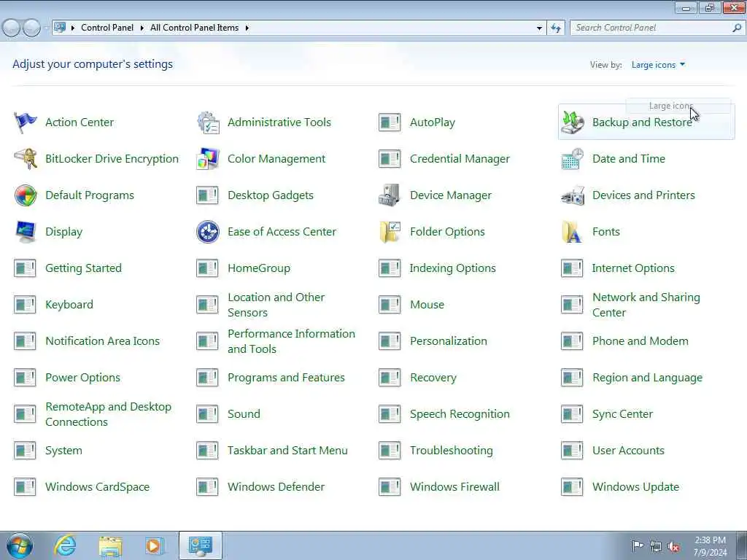This screenshot has height=560, width=747.
Task: Open the Internet Options link
Action: pyautogui.click(x=633, y=268)
